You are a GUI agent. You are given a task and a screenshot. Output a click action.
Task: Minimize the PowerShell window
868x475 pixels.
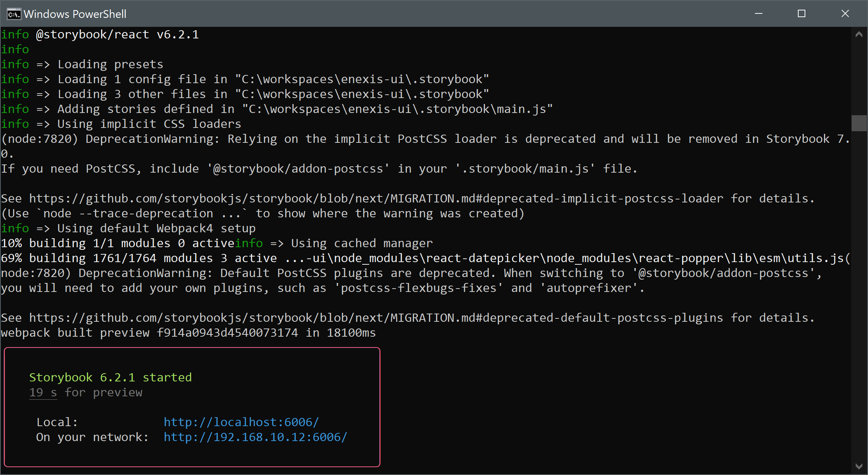pos(759,13)
